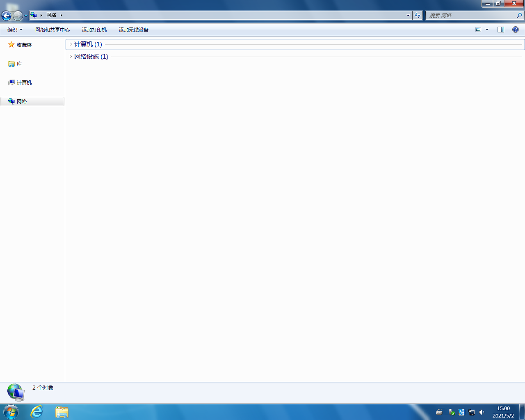Expand the 网络设施 (1) group

tap(71, 56)
